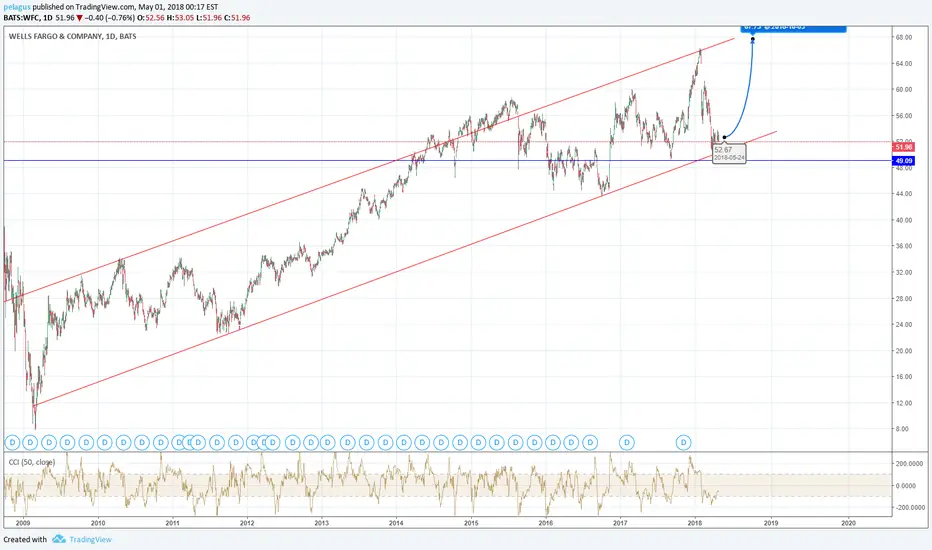This screenshot has width=932, height=550.
Task: Click the 16.00 price axis label
Action: pos(903,377)
